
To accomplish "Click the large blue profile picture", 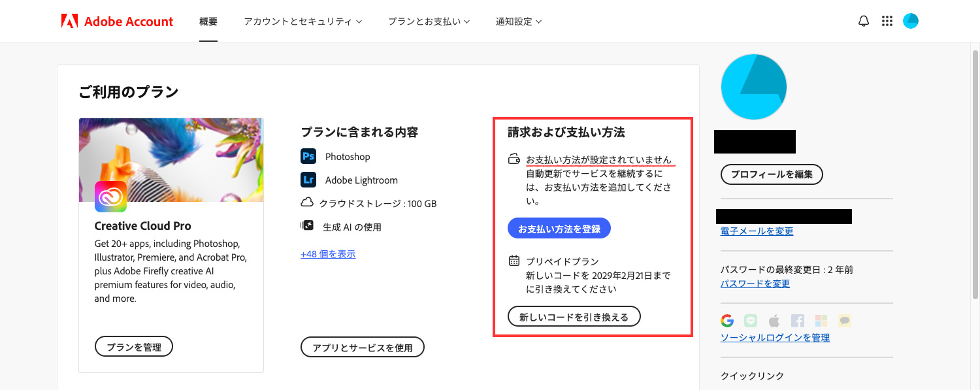I will tap(754, 87).
